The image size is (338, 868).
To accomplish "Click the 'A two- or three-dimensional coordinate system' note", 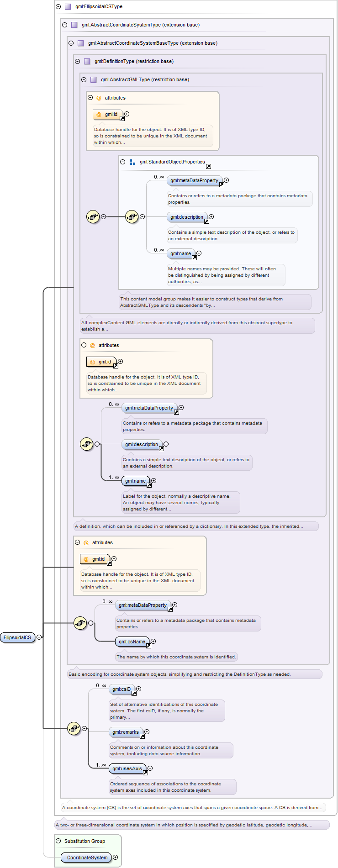I will pyautogui.click(x=192, y=825).
